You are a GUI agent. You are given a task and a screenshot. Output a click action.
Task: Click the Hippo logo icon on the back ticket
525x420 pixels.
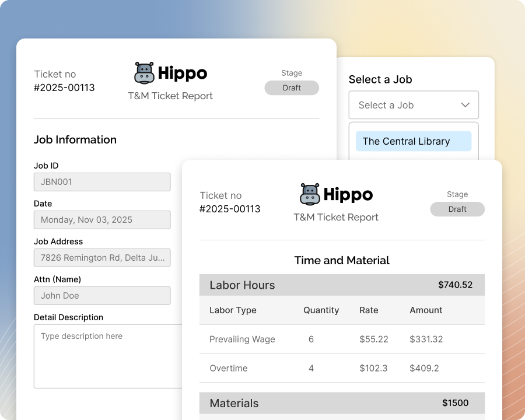(144, 73)
